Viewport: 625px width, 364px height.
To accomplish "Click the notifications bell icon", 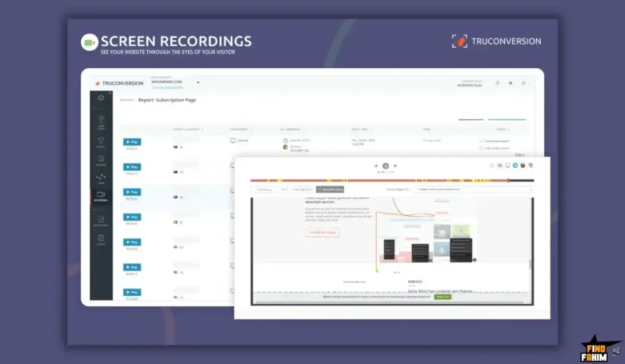I will (510, 83).
